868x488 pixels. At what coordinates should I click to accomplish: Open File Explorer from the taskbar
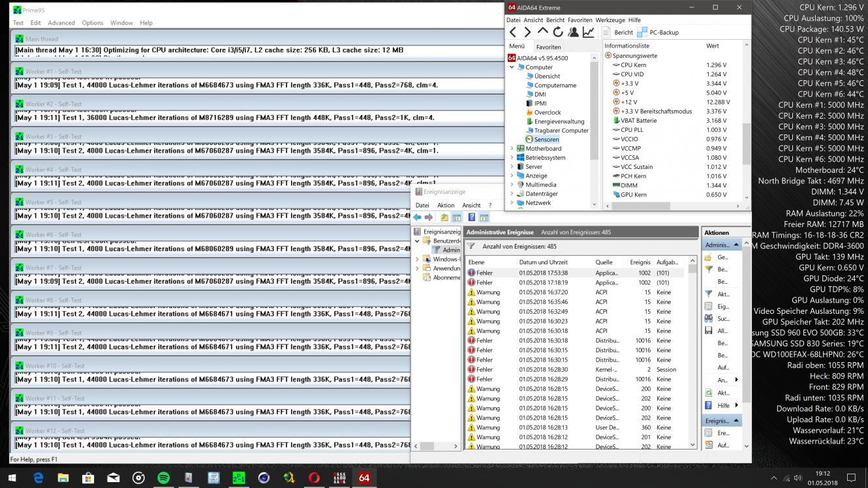point(63,478)
